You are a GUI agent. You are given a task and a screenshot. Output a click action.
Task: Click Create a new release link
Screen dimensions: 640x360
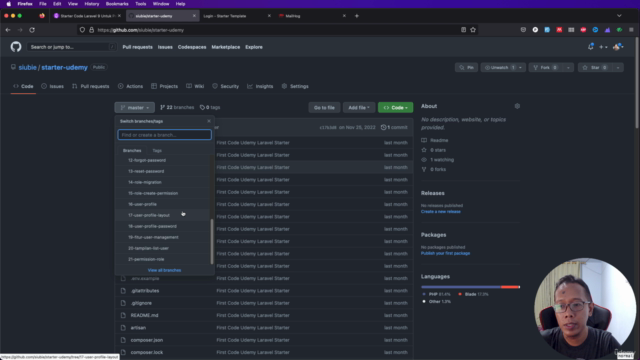point(441,211)
